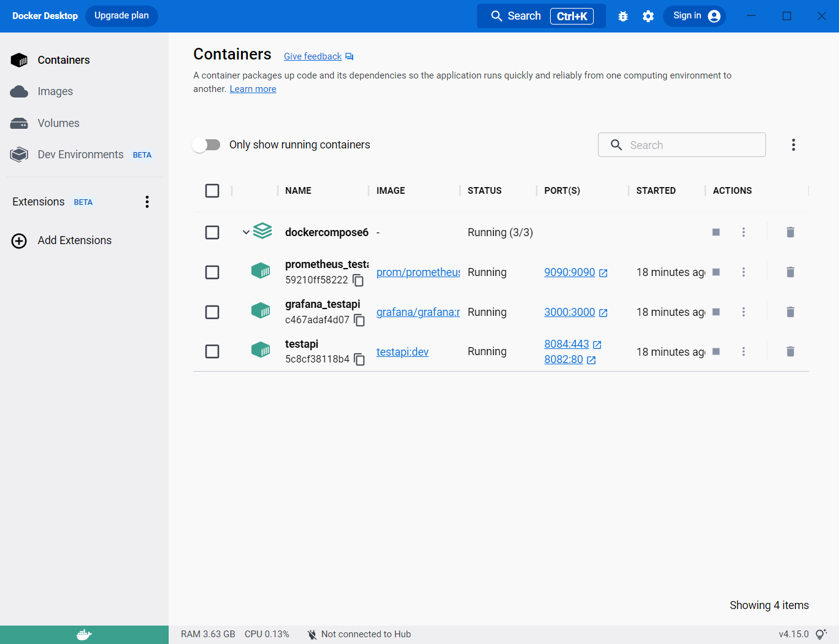Click the Docker whale status icon
This screenshot has width=839, height=644.
[84, 635]
